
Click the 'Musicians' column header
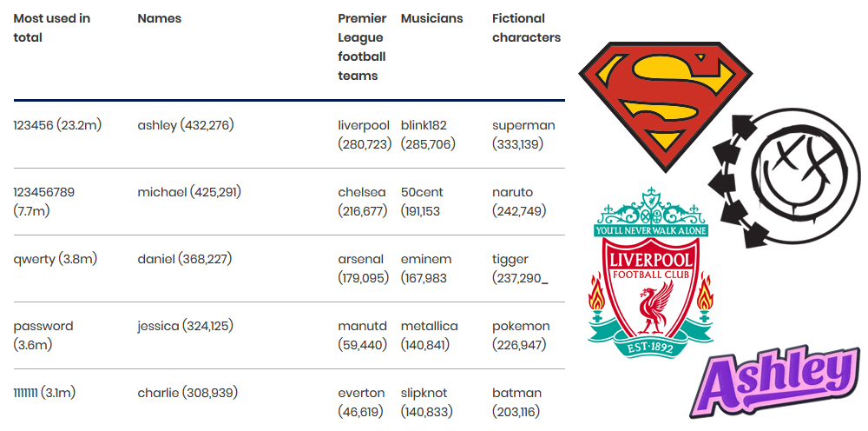[x=431, y=18]
